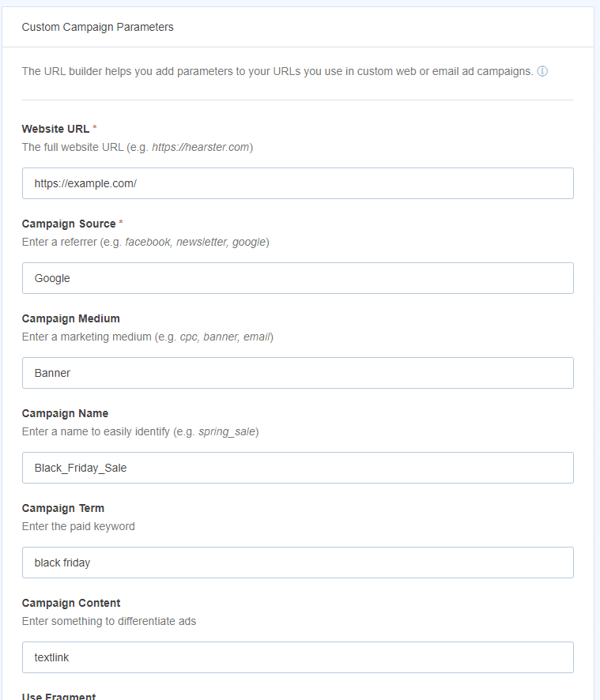
Task: Click the Campaign Medium field showing 'Banner'
Action: [x=296, y=372]
